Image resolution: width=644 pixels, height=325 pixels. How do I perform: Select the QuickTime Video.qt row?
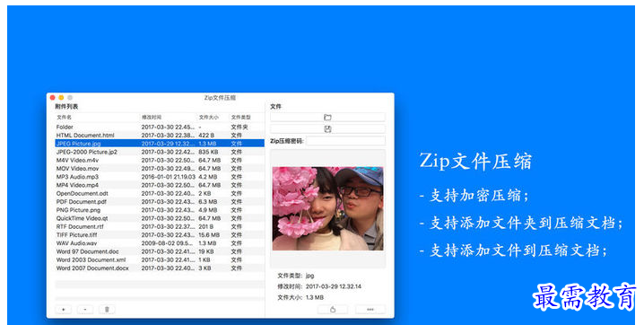point(160,218)
